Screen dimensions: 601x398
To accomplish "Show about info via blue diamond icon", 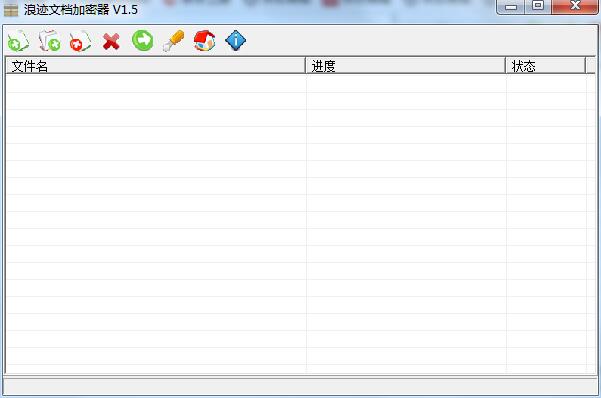I will click(x=235, y=40).
